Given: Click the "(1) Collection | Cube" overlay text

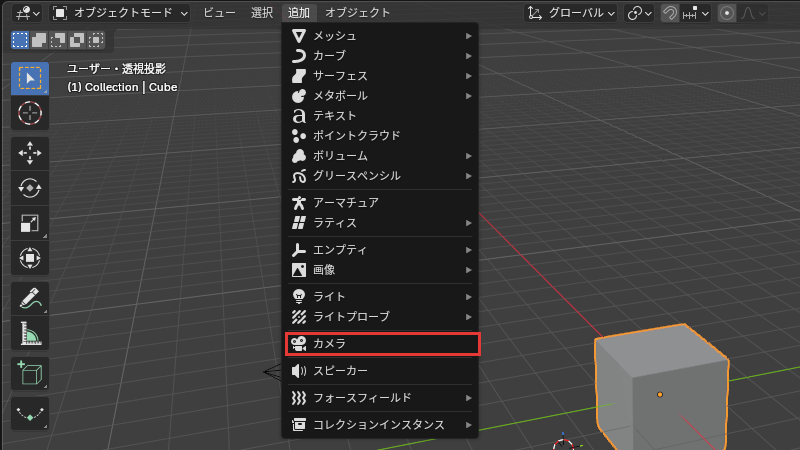Looking at the screenshot, I should [122, 87].
